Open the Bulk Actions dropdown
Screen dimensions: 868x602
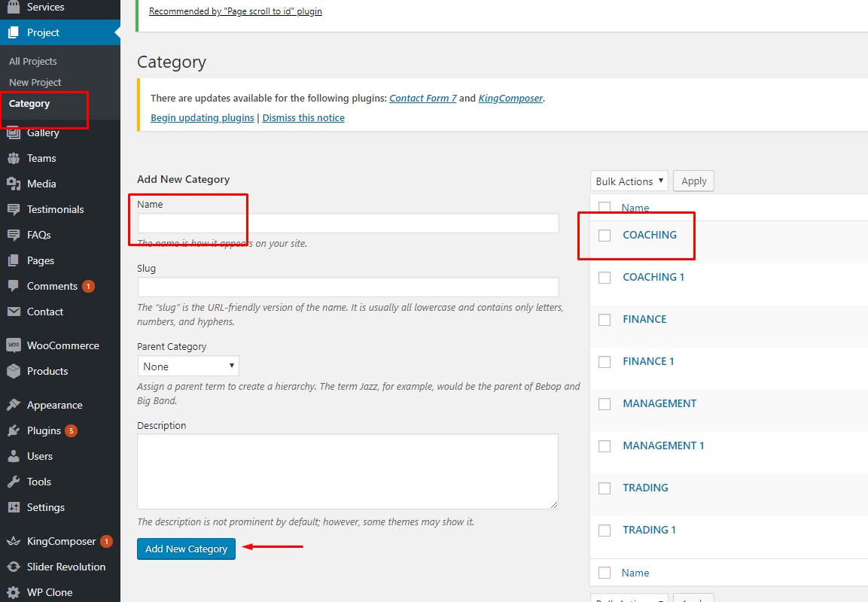[629, 181]
